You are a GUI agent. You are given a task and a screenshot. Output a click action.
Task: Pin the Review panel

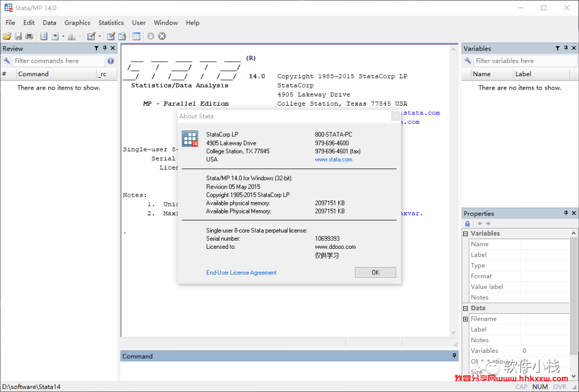point(105,48)
